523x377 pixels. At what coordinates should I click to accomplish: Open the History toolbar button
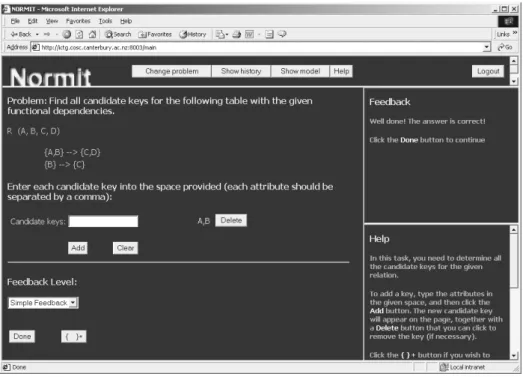pos(193,34)
